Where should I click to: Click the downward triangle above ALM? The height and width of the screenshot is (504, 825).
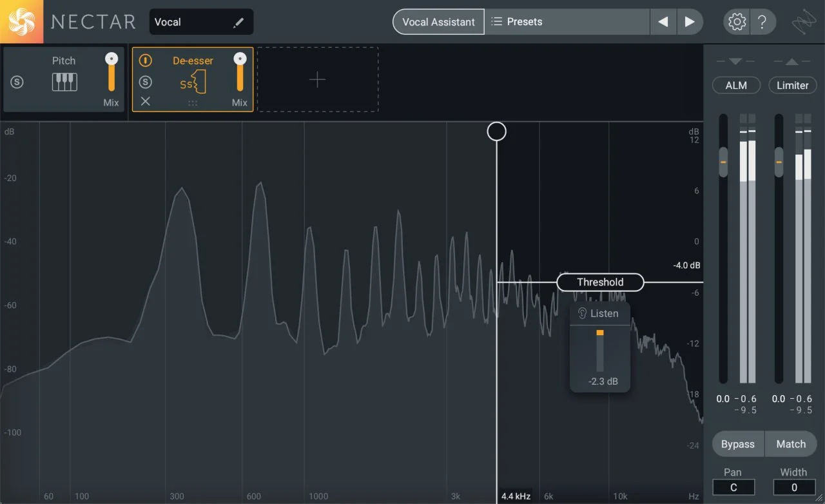[735, 62]
